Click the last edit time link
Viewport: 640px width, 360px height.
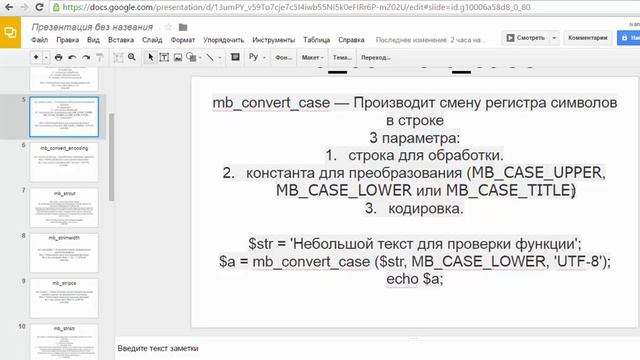(x=431, y=40)
